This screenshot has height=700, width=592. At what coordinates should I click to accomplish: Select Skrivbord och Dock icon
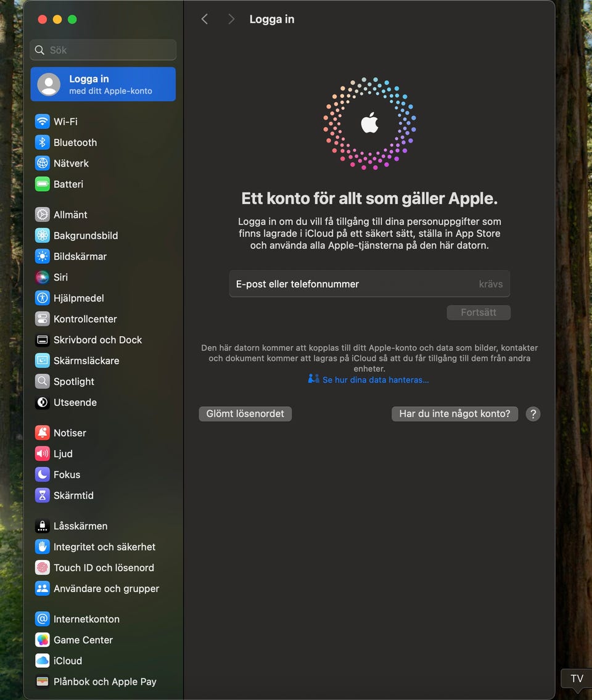click(43, 340)
